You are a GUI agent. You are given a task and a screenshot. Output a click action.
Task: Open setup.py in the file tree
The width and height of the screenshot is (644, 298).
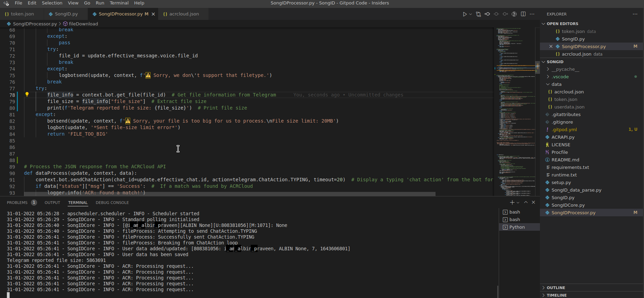[561, 183]
